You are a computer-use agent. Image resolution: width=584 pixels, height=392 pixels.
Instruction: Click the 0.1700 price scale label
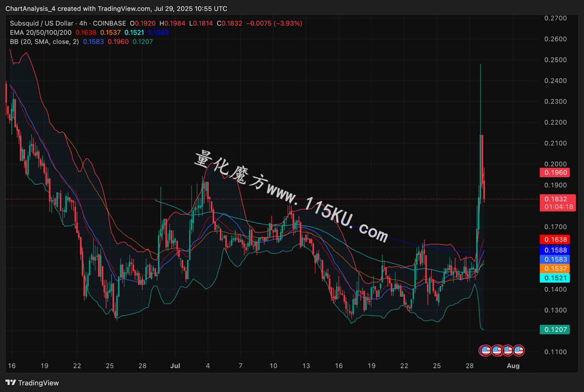(555, 227)
